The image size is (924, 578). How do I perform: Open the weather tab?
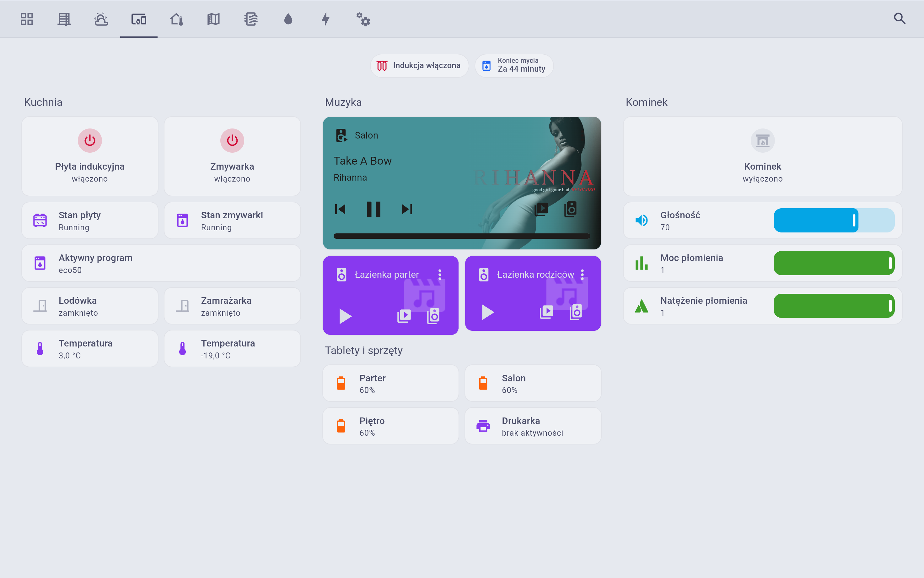click(101, 19)
